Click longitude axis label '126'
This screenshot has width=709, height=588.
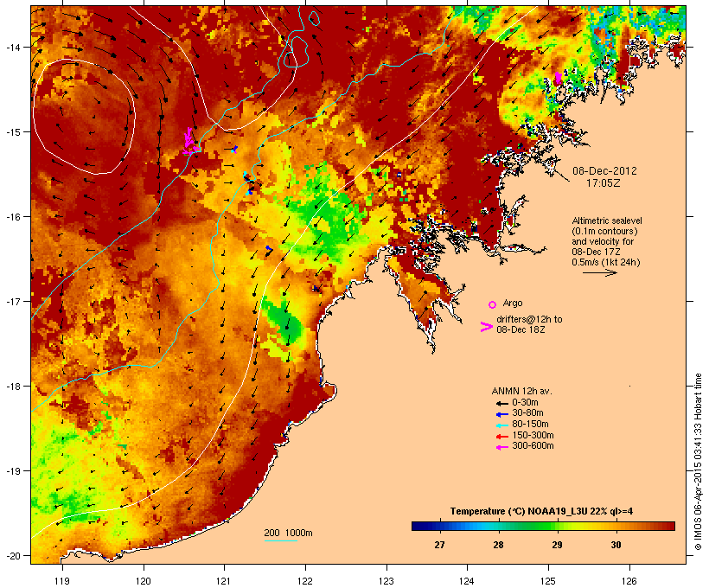pos(629,581)
